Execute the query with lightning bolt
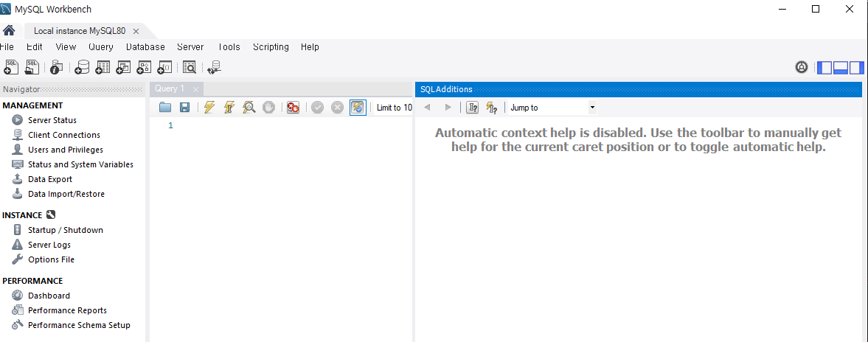 tap(209, 108)
